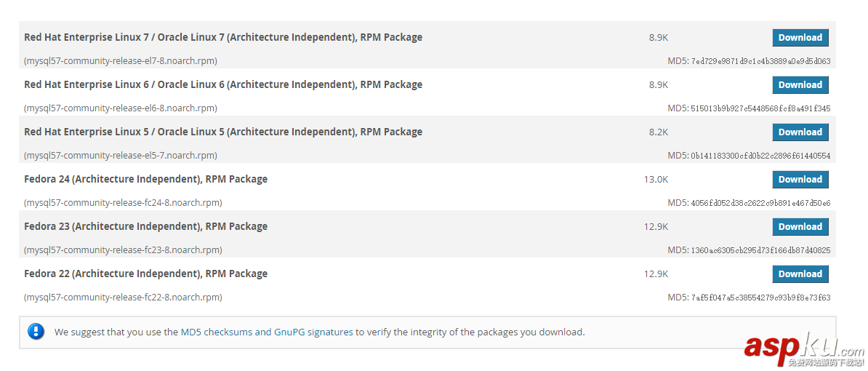This screenshot has width=868, height=371.
Task: Click the 13.0K file size of Fedora 24
Action: pos(656,180)
